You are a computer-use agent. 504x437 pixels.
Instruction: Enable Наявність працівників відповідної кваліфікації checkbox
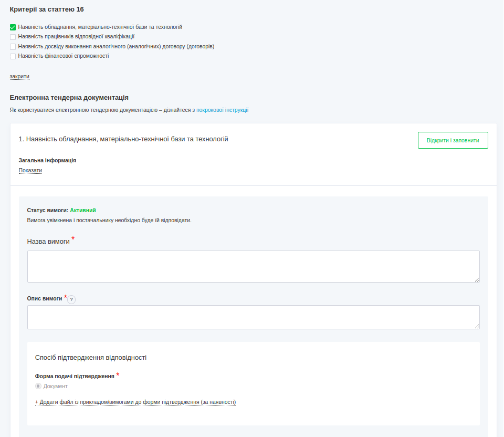(13, 37)
